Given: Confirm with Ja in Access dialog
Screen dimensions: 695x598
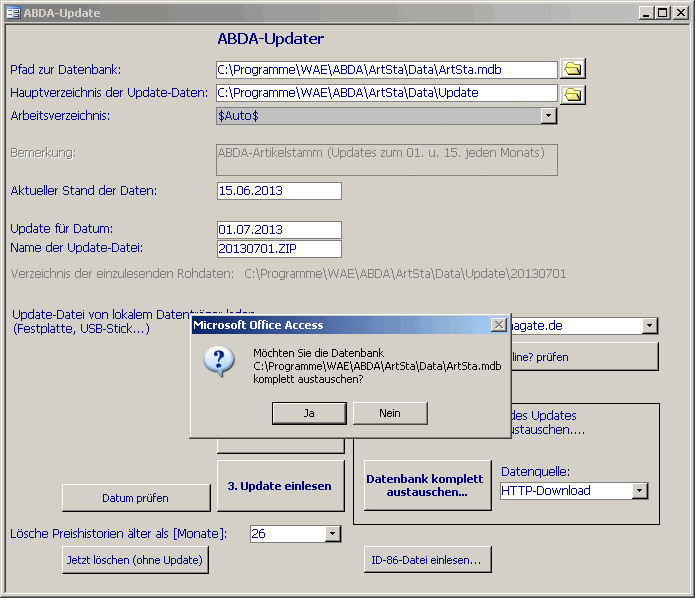Looking at the screenshot, I should [x=309, y=413].
